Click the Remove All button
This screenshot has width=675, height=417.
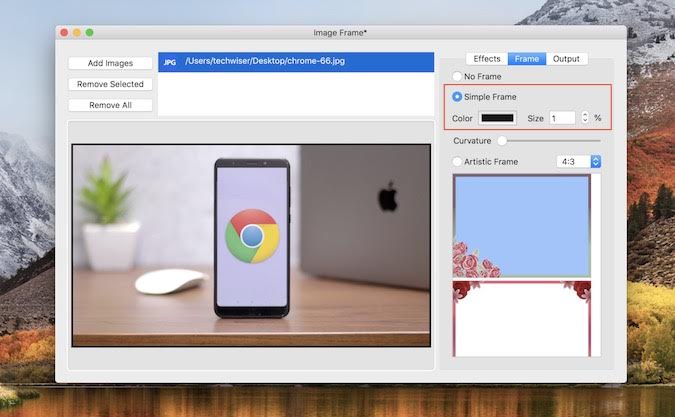(x=110, y=105)
